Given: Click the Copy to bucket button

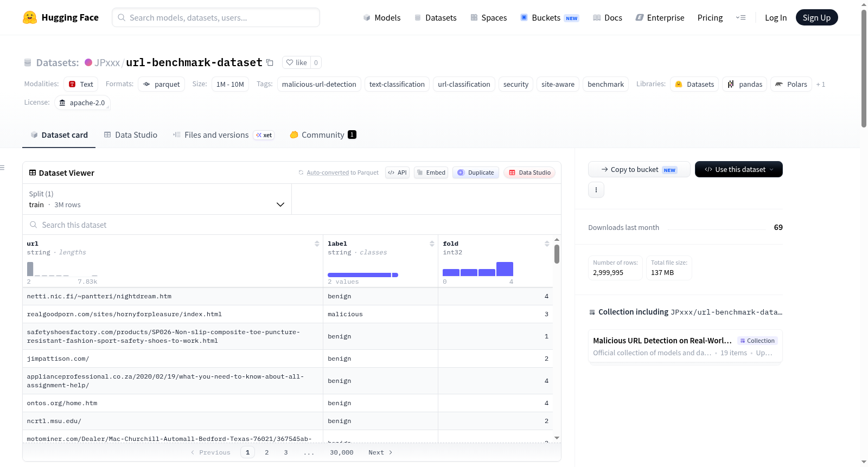Looking at the screenshot, I should click(x=639, y=169).
